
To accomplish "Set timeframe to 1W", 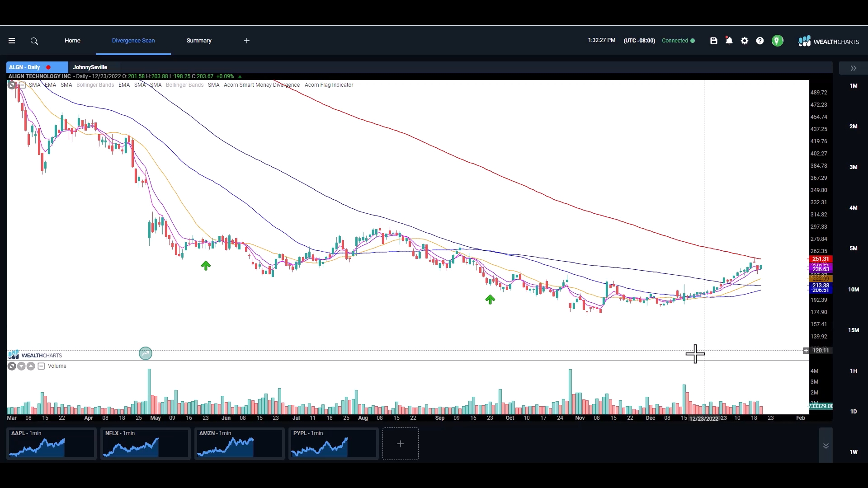I will (x=854, y=452).
